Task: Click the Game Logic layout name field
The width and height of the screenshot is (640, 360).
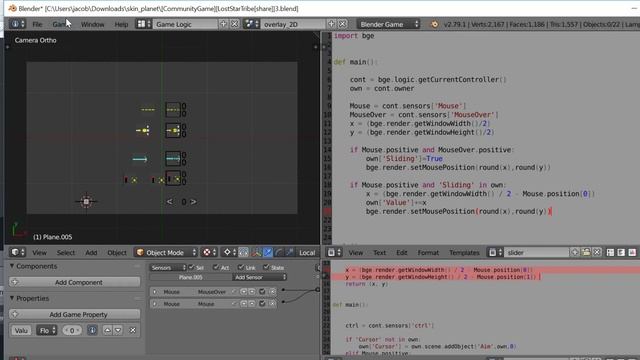Action: click(x=185, y=24)
